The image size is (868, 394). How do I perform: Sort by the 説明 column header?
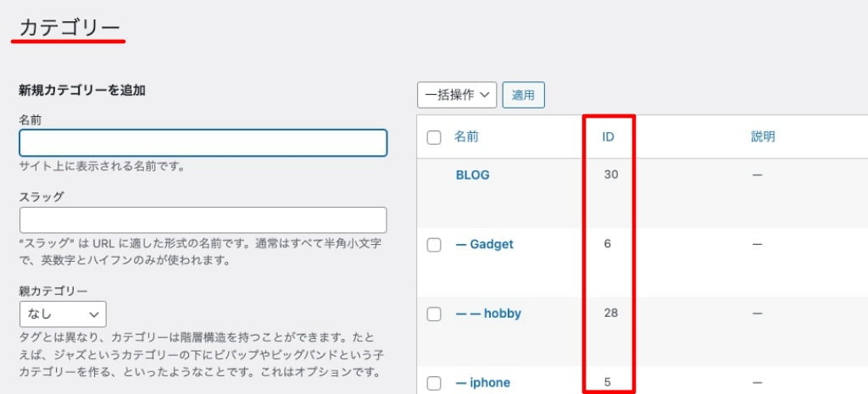point(762,137)
